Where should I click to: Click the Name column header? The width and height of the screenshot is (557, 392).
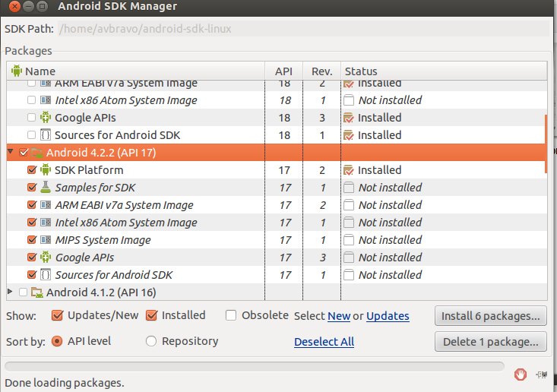(136, 71)
